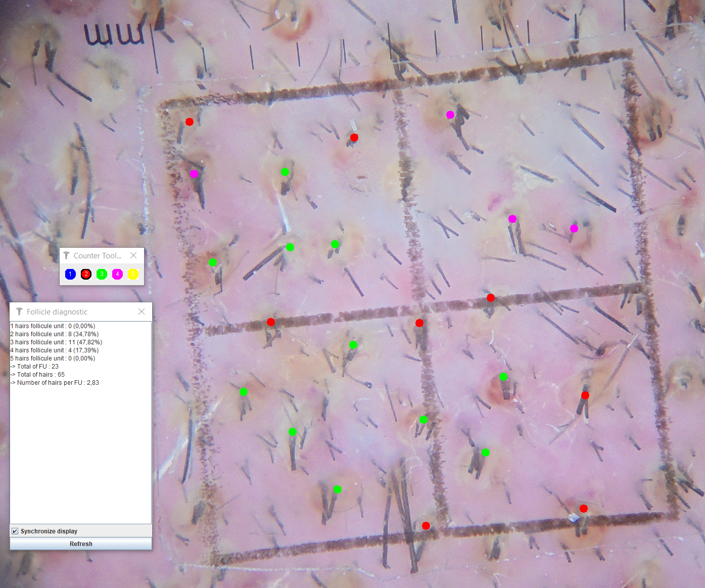This screenshot has height=588, width=705.
Task: Click the Follicle diagnostic title bar text
Action: coord(57,312)
